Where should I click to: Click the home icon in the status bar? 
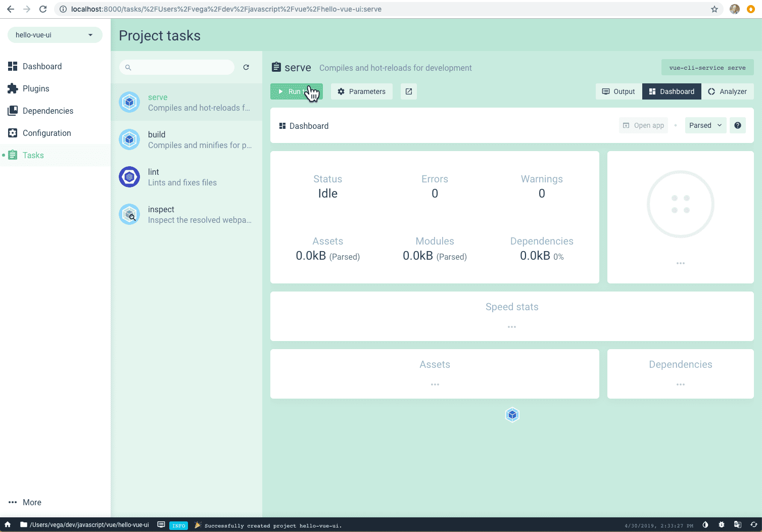[8, 524]
